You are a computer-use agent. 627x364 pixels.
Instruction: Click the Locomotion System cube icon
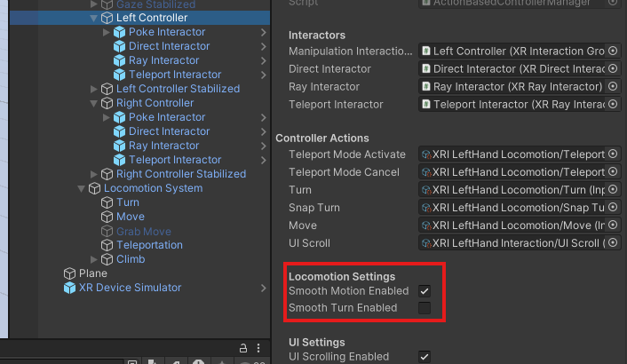click(94, 188)
